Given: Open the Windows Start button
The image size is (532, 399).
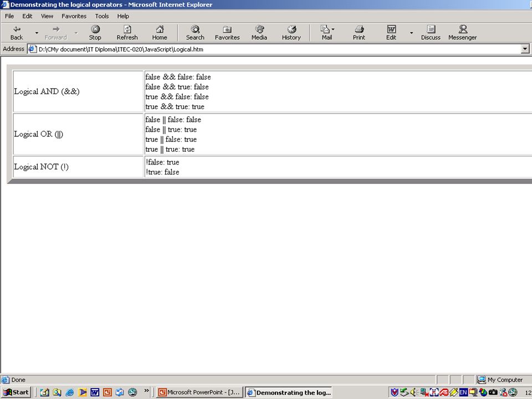Looking at the screenshot, I should [16, 392].
